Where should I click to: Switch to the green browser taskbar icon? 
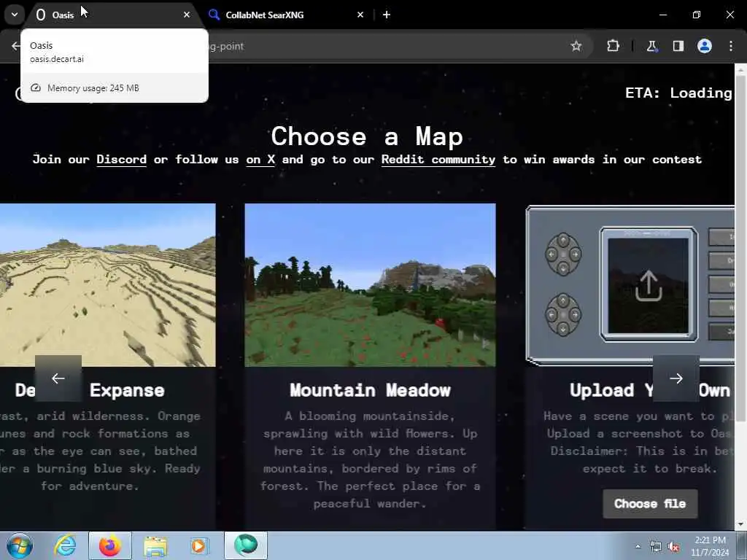[246, 545]
